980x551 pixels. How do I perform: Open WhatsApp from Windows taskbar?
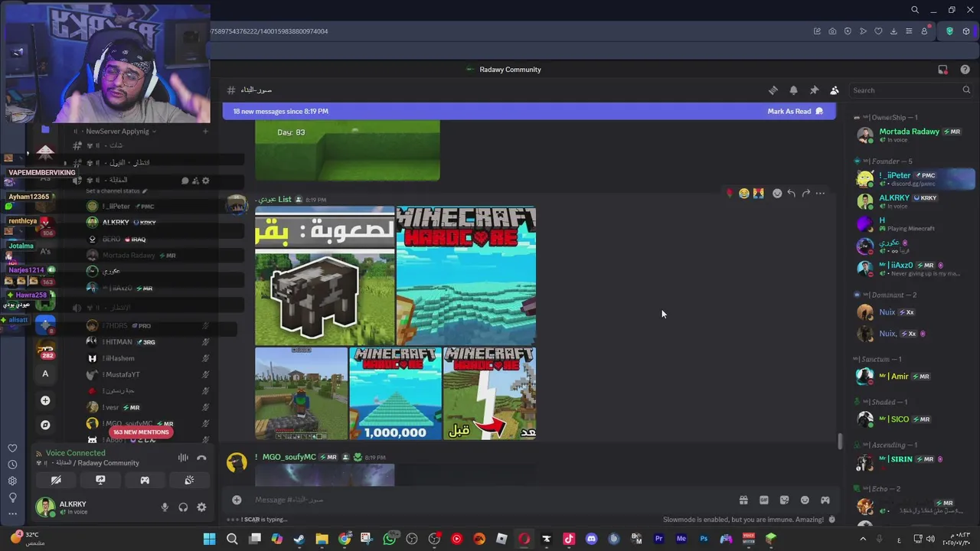pyautogui.click(x=390, y=539)
